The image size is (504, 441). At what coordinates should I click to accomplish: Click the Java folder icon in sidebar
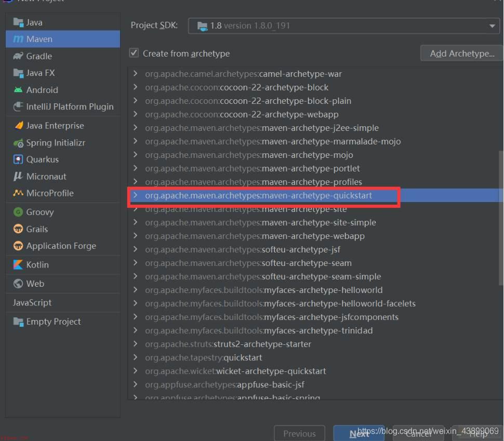coord(18,22)
